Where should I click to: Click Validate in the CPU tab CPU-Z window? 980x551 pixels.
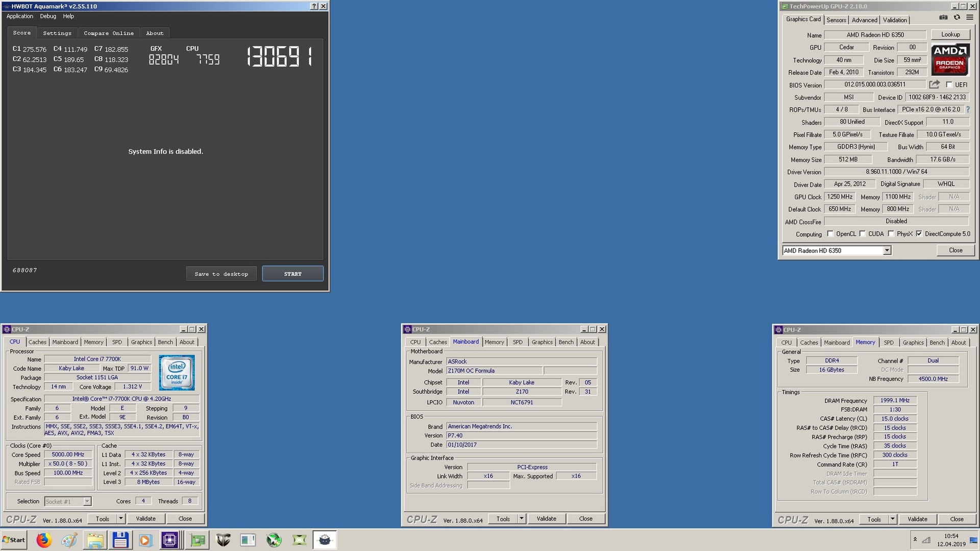click(145, 518)
